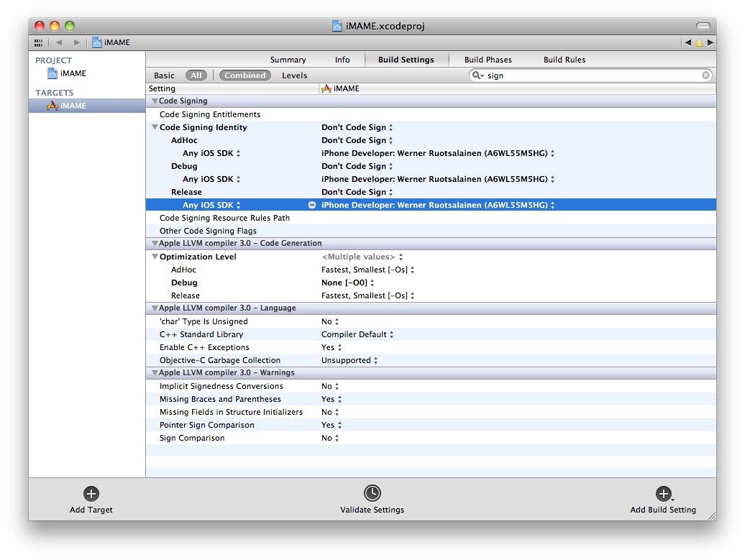Click the Add Target plus icon

click(91, 493)
